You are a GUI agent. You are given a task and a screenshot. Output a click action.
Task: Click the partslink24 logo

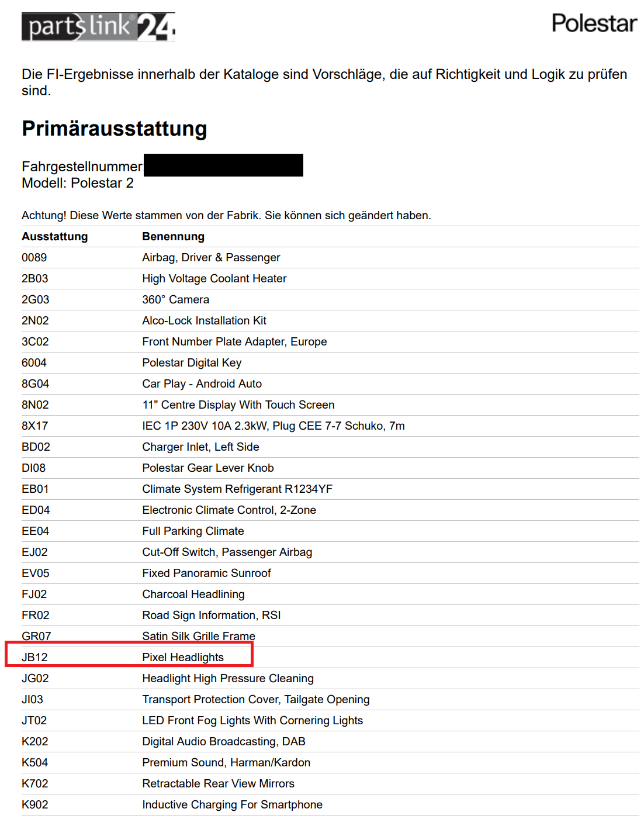98,27
